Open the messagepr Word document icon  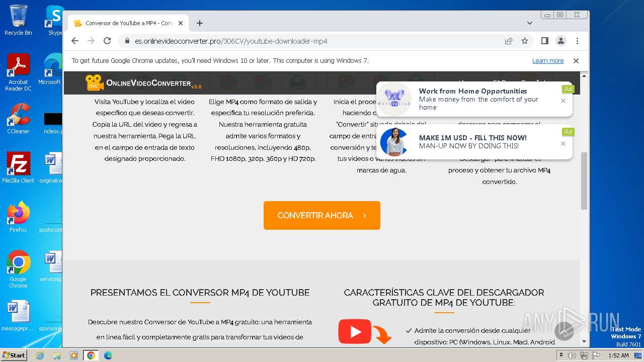tap(18, 316)
